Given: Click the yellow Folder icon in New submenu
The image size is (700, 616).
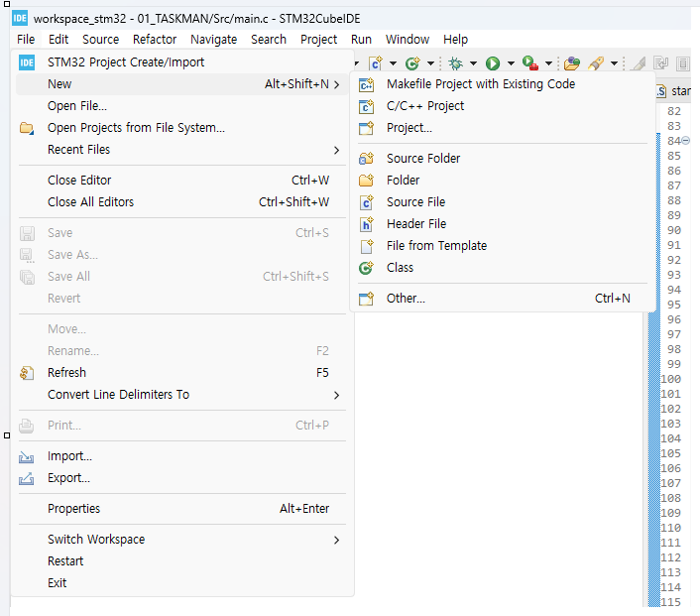Looking at the screenshot, I should tap(367, 181).
